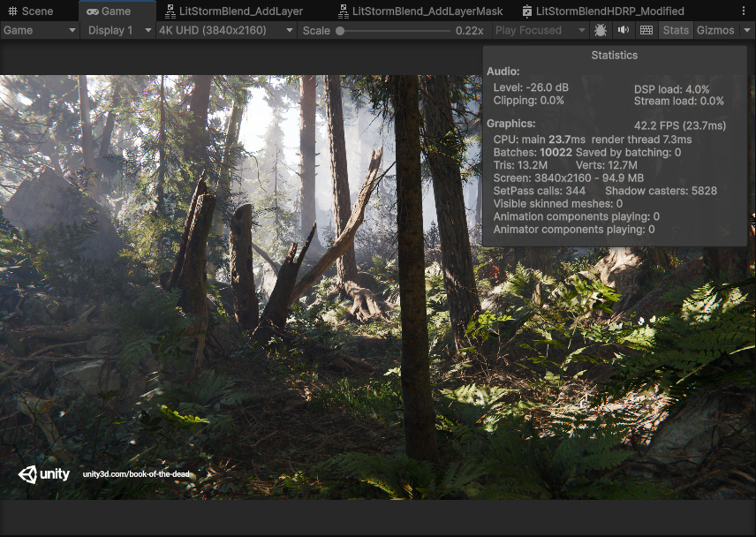Image resolution: width=756 pixels, height=537 pixels.
Task: Switch to the Scene tab
Action: coord(37,11)
